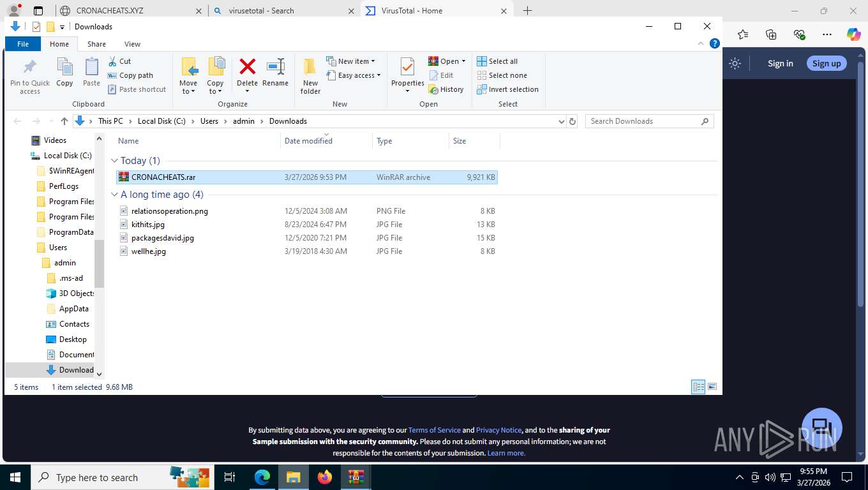Viewport: 868px width, 490px height.
Task: Rename the selected file
Action: click(x=275, y=73)
